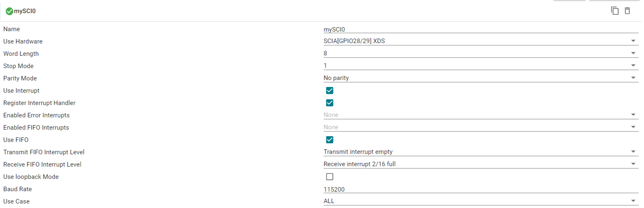Uncheck Register Interrupt Handler
Screen dimensions: 644x208
[x=329, y=103]
